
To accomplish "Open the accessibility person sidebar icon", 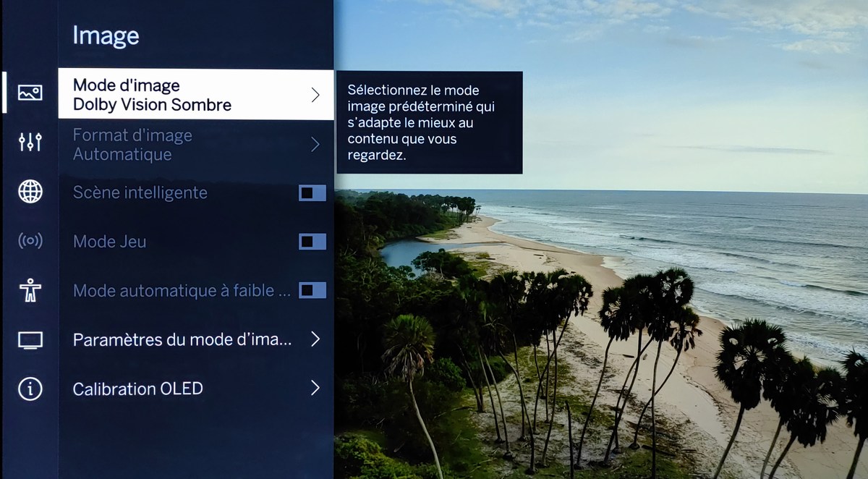I will (x=30, y=290).
